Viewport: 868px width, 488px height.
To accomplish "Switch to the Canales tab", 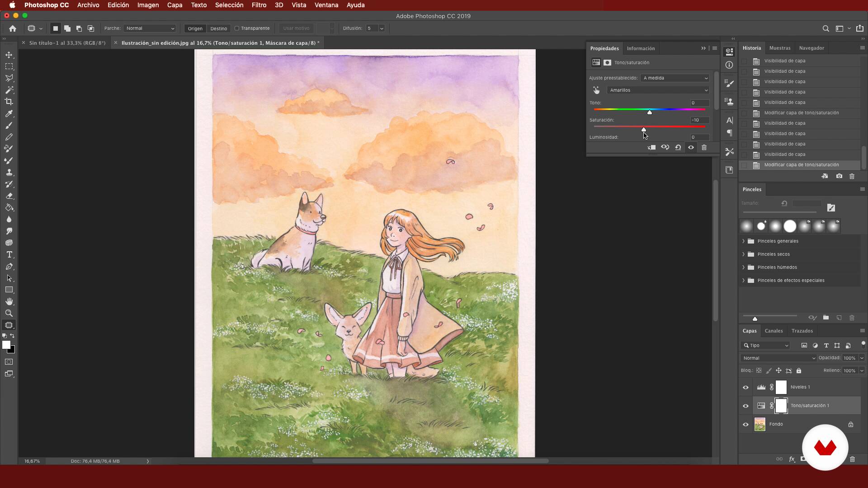I will [774, 331].
